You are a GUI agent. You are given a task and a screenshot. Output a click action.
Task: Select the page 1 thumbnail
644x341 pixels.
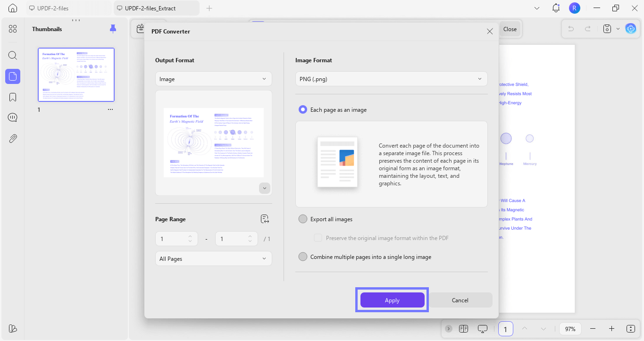click(x=75, y=74)
